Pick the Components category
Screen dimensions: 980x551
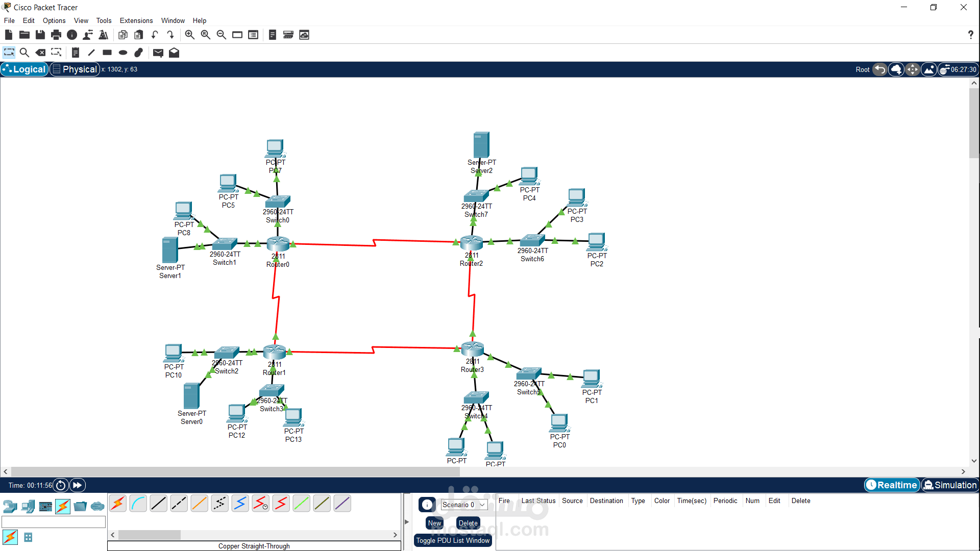click(45, 507)
